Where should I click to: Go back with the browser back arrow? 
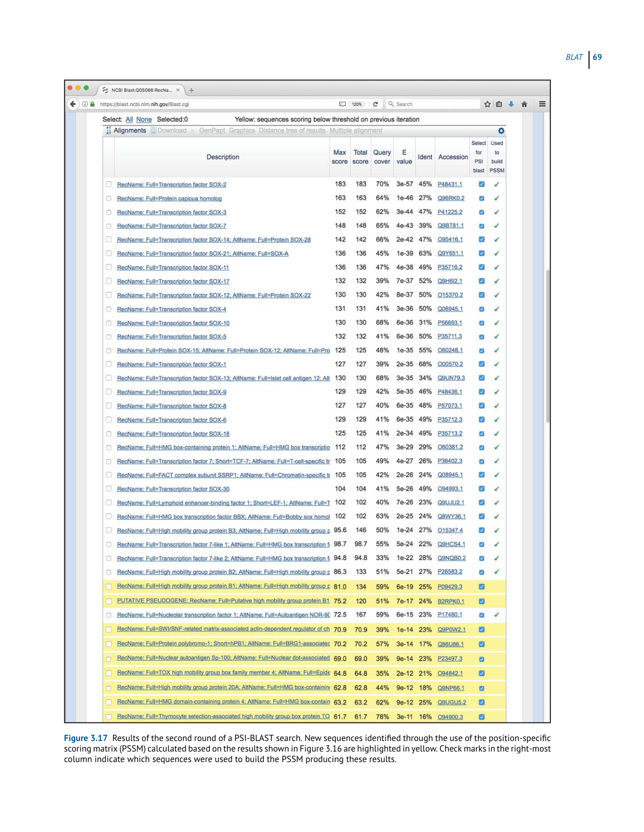[73, 104]
